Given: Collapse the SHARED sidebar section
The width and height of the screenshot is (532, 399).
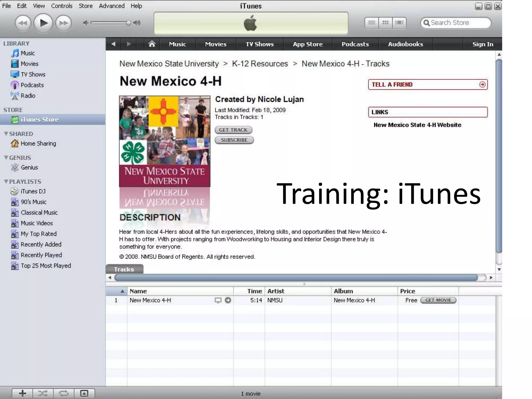Looking at the screenshot, I should click(x=6, y=134).
